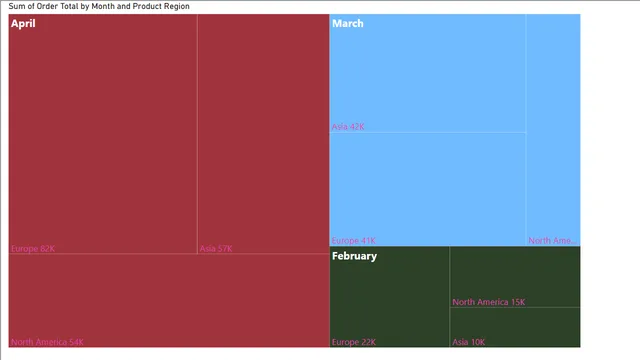Image resolution: width=640 pixels, height=360 pixels.
Task: Select the March Europe 41K tile
Action: (x=427, y=189)
